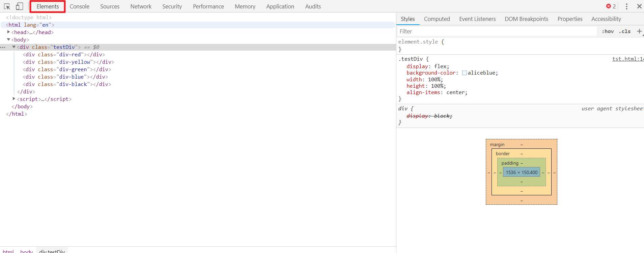Image resolution: width=644 pixels, height=253 pixels.
Task: Open the Sources tab
Action: click(110, 6)
